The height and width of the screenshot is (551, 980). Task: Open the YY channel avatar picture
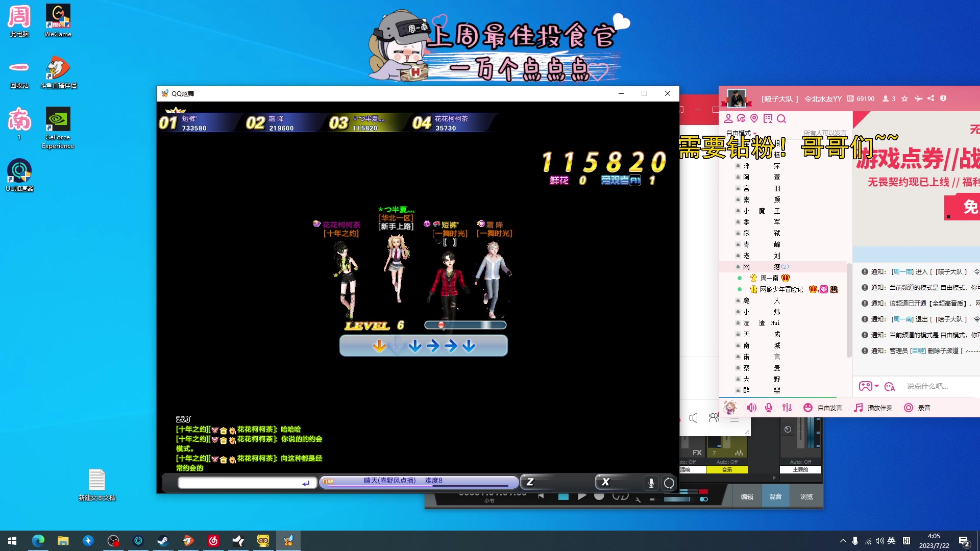[737, 98]
